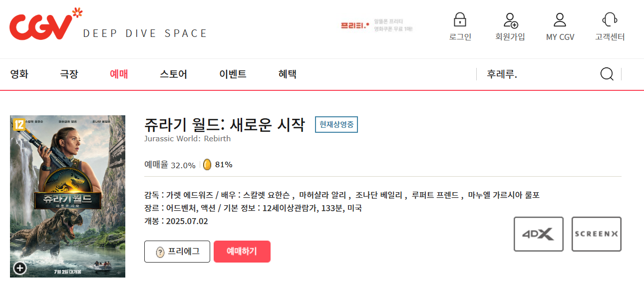Image resolution: width=644 pixels, height=293 pixels.
Task: Open MY CGV via the person icon
Action: coord(560,20)
